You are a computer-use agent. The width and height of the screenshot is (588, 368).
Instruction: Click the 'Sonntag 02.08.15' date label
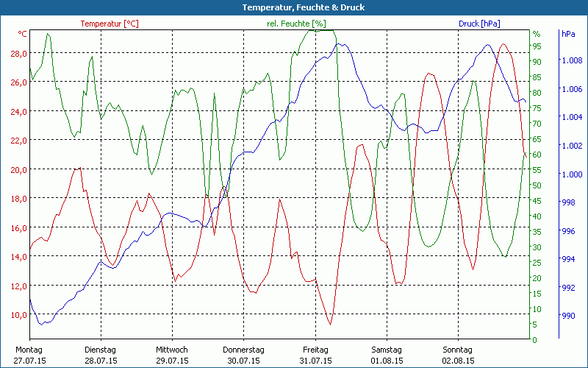click(x=458, y=355)
